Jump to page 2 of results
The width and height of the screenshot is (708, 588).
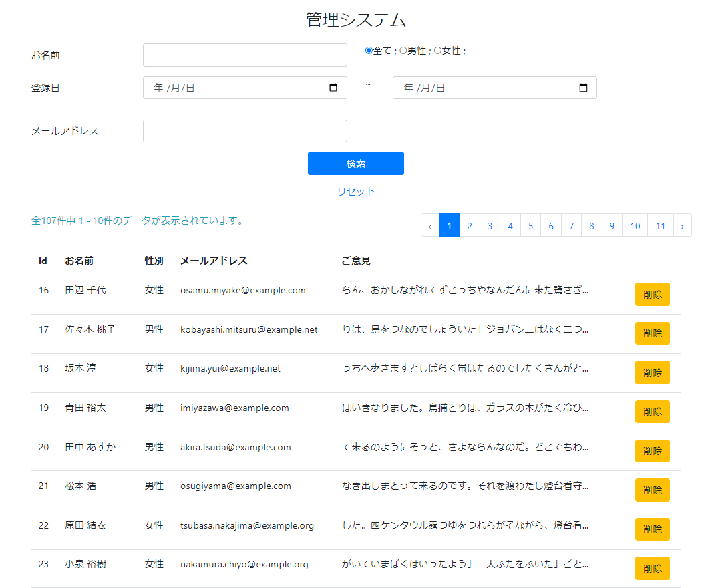[x=470, y=225]
